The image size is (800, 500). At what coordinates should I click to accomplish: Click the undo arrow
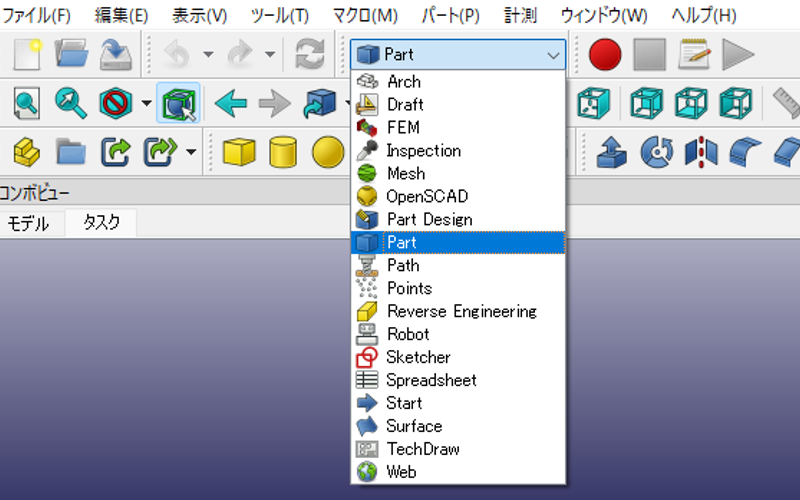(177, 54)
